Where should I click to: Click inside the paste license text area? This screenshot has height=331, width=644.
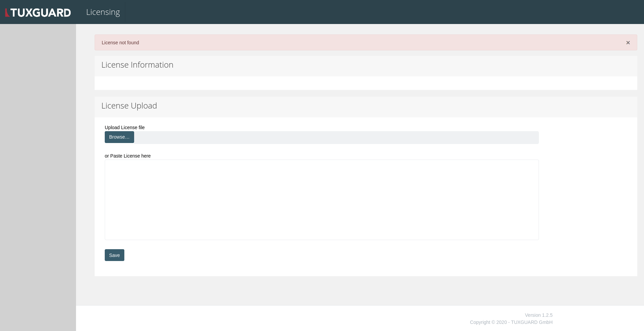(321, 199)
